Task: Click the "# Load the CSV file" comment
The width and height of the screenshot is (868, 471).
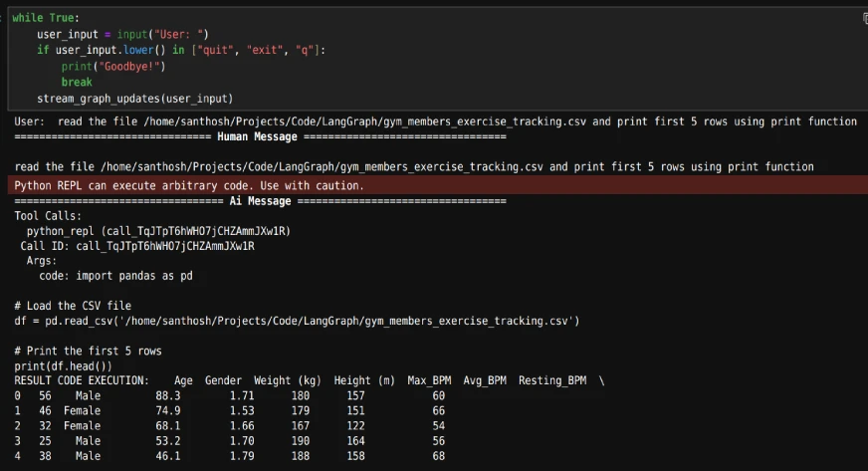Action: (73, 306)
